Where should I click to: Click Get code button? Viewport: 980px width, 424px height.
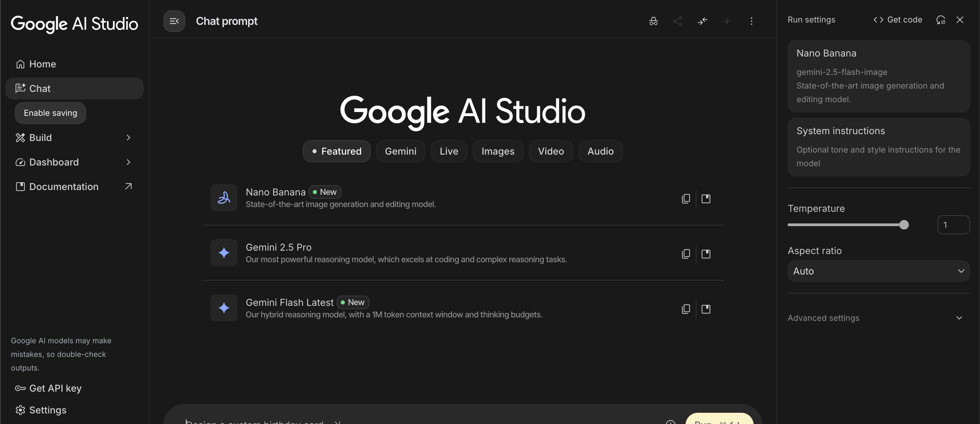897,20
